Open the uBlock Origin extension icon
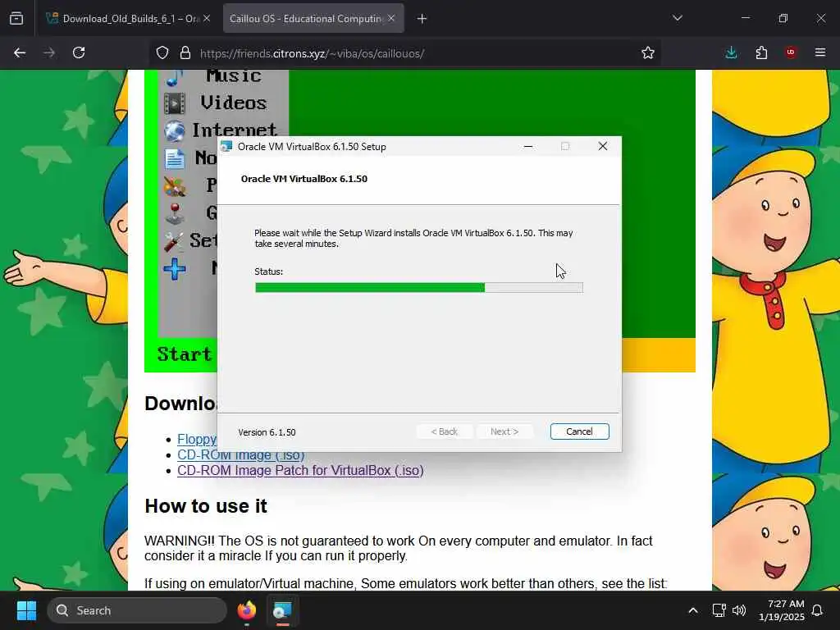The image size is (840, 630). tap(791, 52)
